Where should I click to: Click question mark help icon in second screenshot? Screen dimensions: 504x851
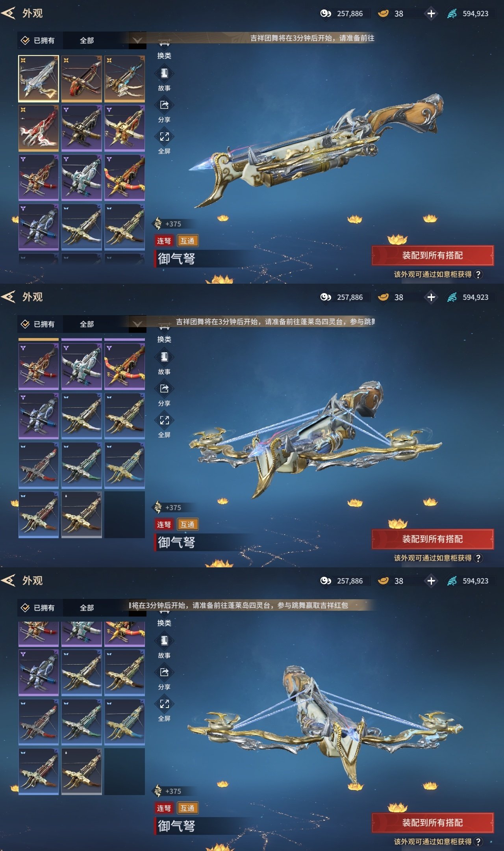478,558
